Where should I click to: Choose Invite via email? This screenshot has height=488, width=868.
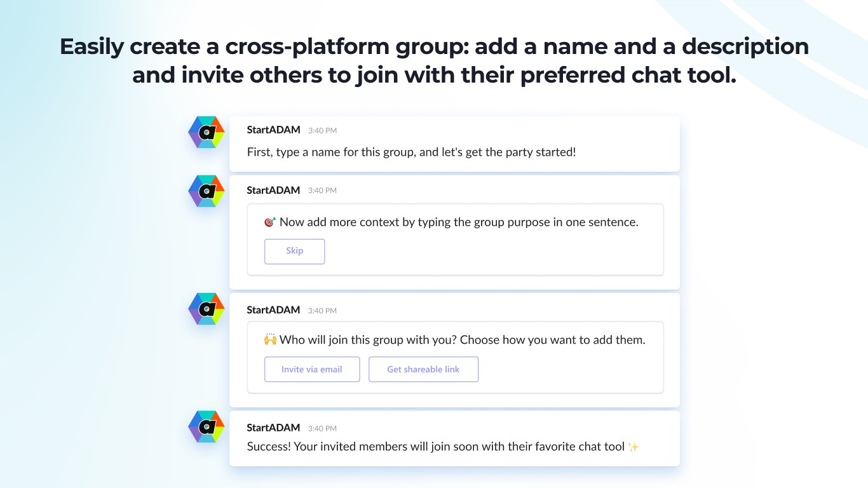click(312, 369)
